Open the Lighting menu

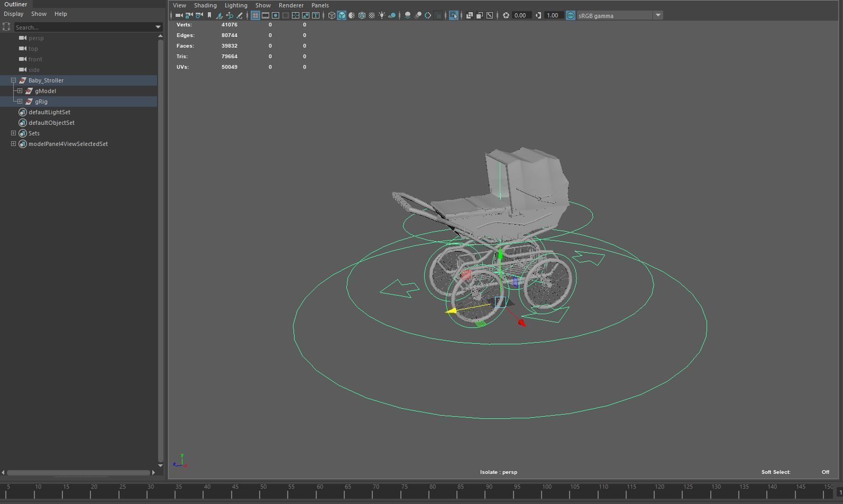coord(236,5)
